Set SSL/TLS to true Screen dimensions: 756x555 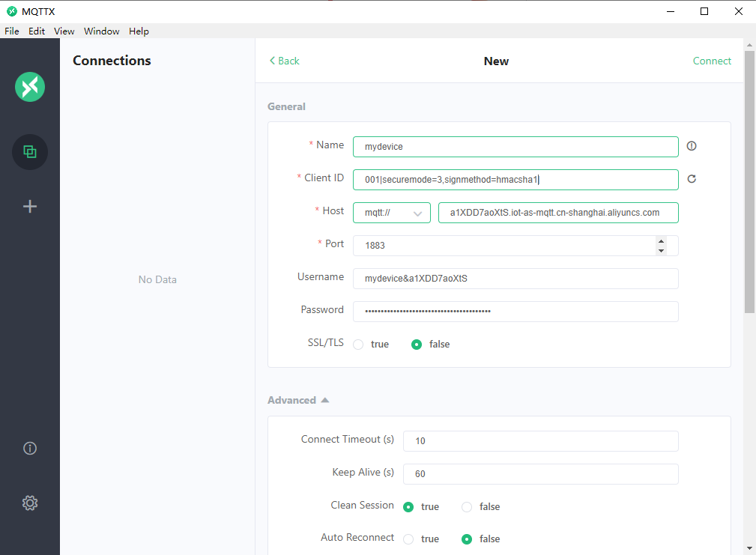tap(358, 345)
